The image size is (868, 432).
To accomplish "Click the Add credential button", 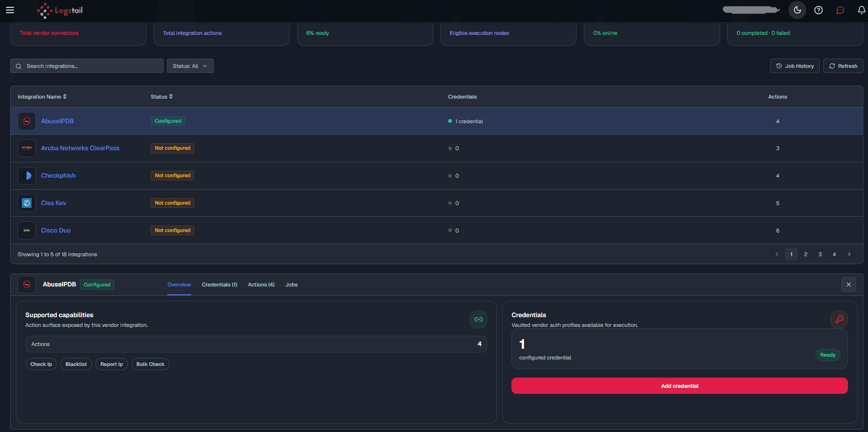I will (x=680, y=386).
